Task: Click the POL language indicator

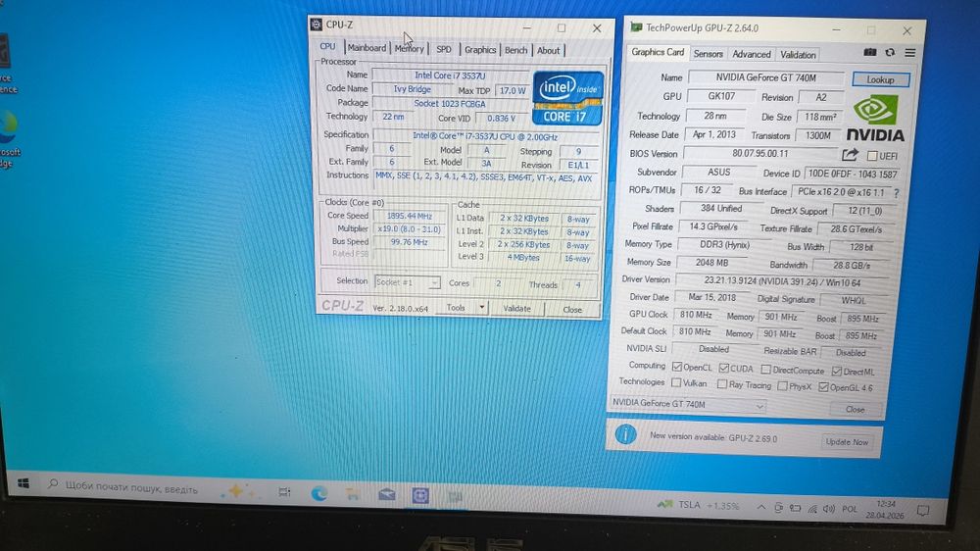Action: tap(850, 509)
